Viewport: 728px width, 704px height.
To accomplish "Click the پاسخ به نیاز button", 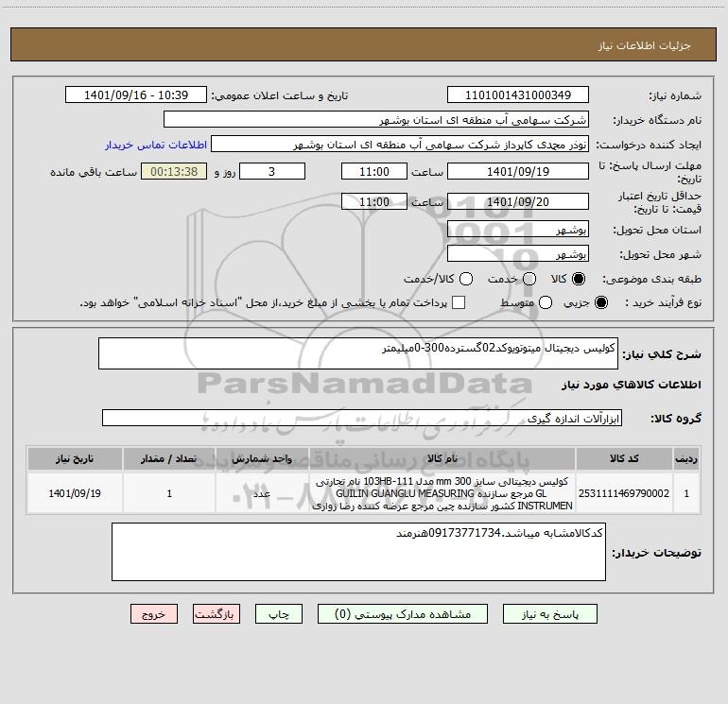I will point(549,614).
